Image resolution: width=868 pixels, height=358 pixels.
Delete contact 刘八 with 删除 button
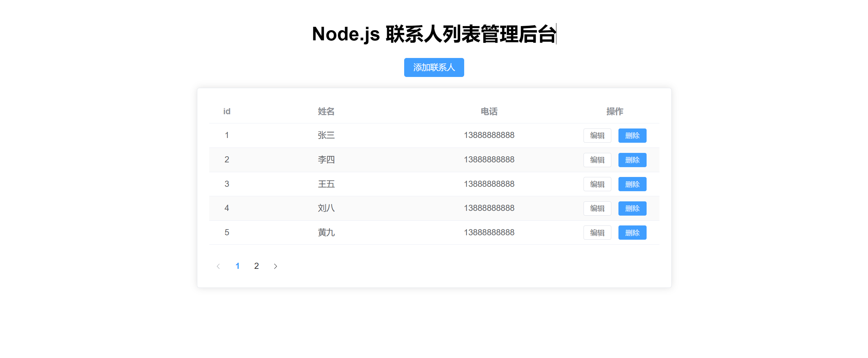click(x=632, y=208)
